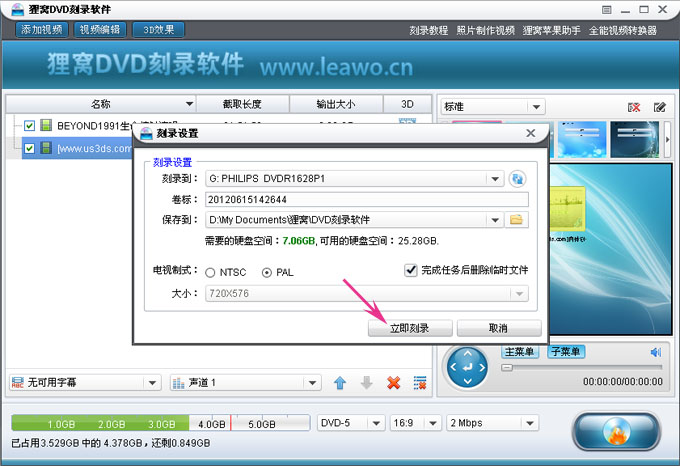Clear all videos from list icon
The image size is (680, 466).
point(420,382)
